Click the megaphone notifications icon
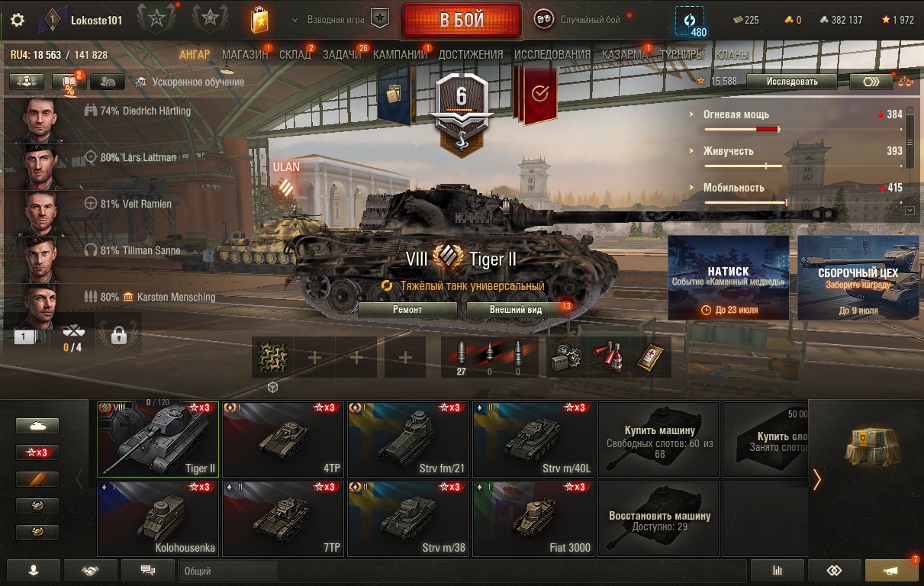 coord(890,571)
